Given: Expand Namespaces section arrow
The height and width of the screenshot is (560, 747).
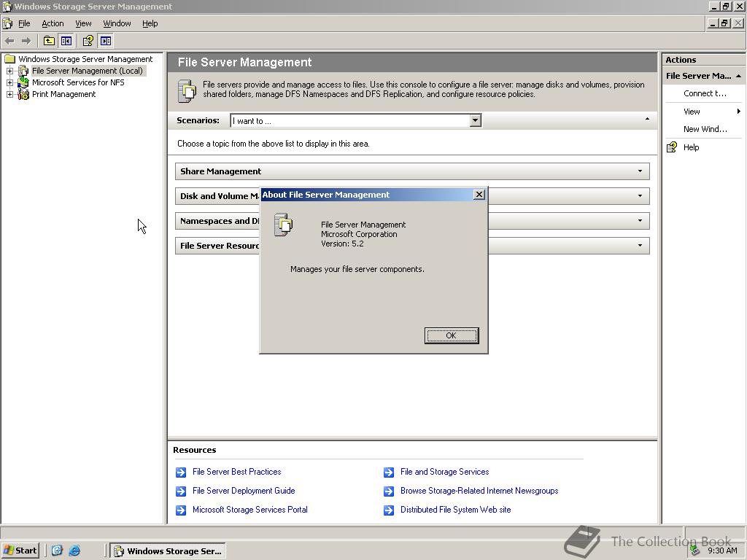Looking at the screenshot, I should (640, 220).
